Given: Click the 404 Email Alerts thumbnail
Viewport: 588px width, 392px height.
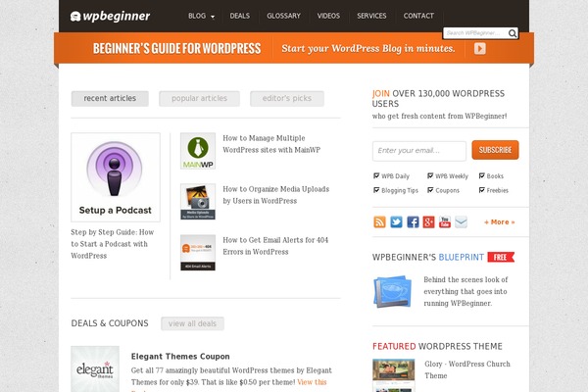Looking at the screenshot, I should click(x=198, y=253).
